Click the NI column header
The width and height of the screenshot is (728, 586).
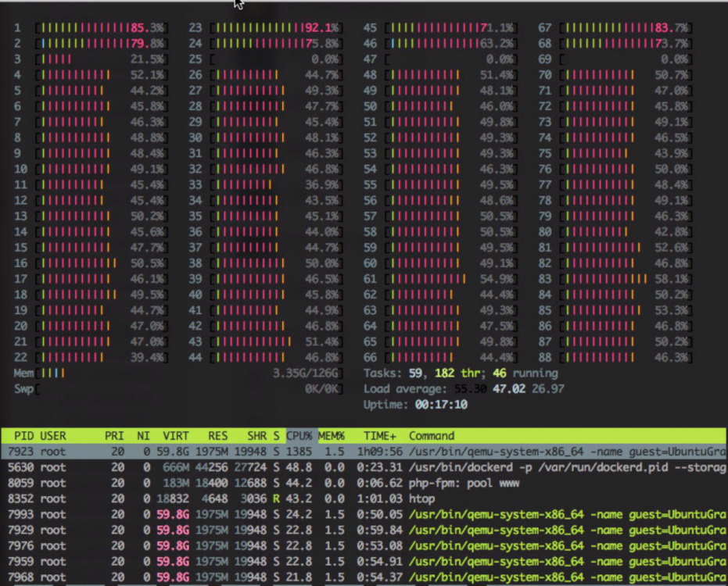pos(143,436)
